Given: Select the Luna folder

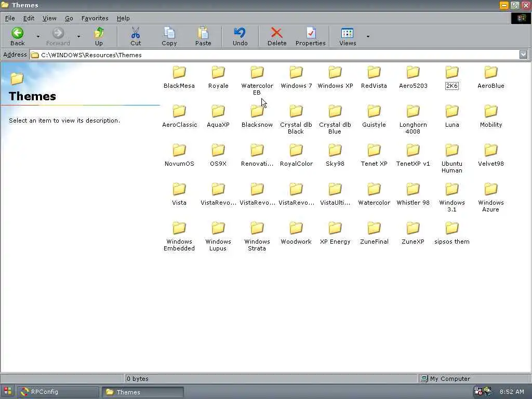Looking at the screenshot, I should pyautogui.click(x=452, y=116).
